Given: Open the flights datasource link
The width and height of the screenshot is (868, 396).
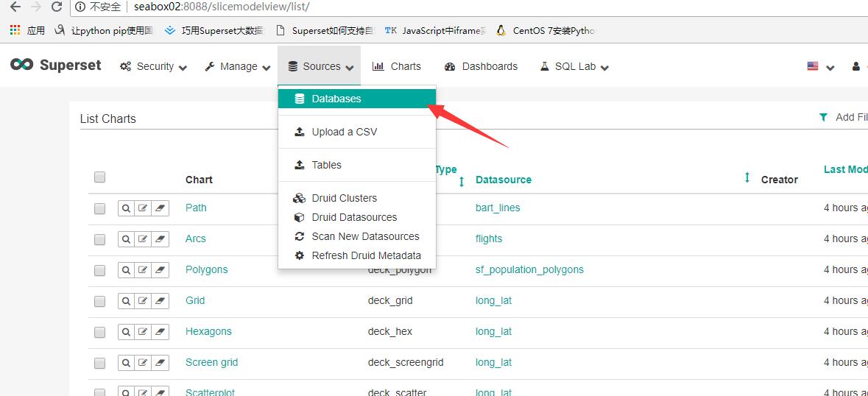Looking at the screenshot, I should [489, 239].
